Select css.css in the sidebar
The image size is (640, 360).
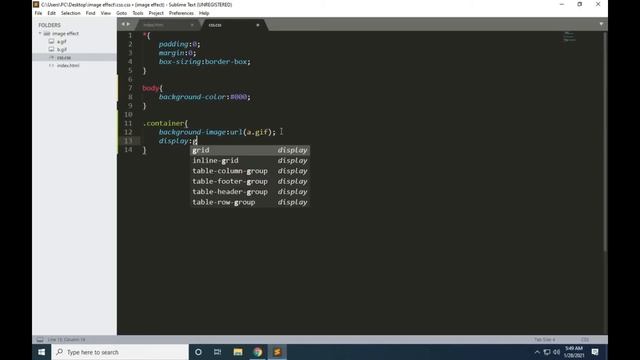pyautogui.click(x=64, y=58)
